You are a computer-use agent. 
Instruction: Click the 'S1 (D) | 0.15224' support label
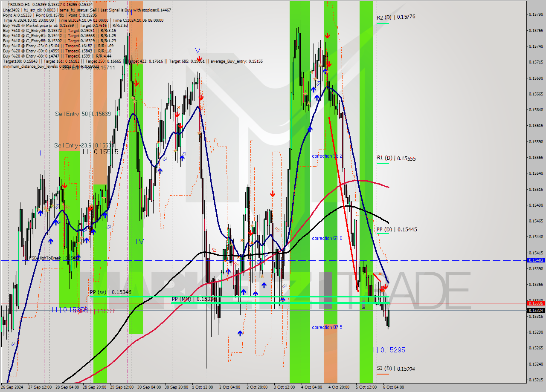(x=395, y=369)
